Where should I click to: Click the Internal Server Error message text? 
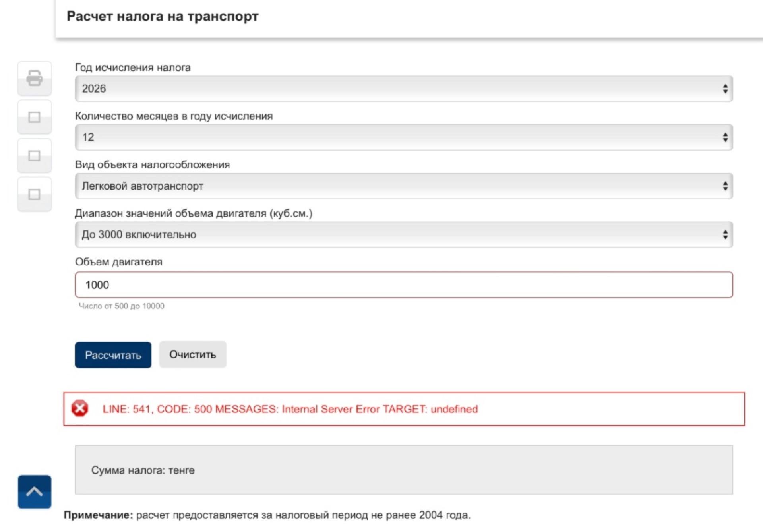(290, 409)
